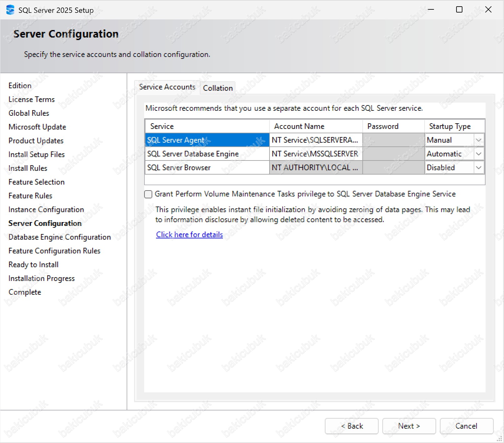Click Ready to Install in the sidebar
The height and width of the screenshot is (443, 504).
(33, 265)
